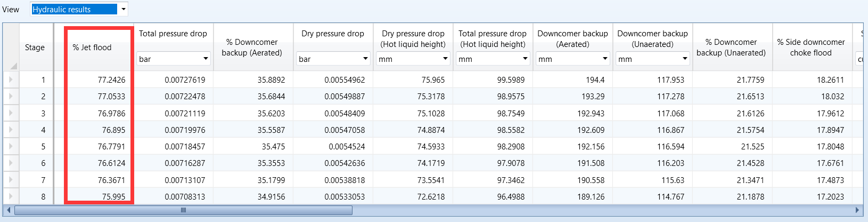Click row expander arrow for stage 1
This screenshot has height=222, width=868.
tap(11, 80)
